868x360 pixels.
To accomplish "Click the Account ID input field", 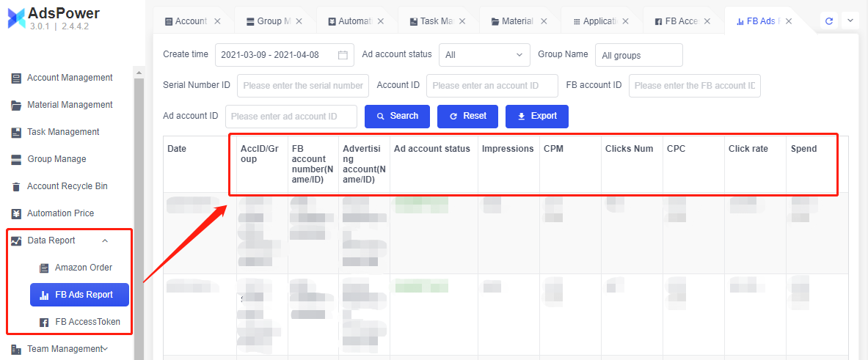I will pos(492,86).
